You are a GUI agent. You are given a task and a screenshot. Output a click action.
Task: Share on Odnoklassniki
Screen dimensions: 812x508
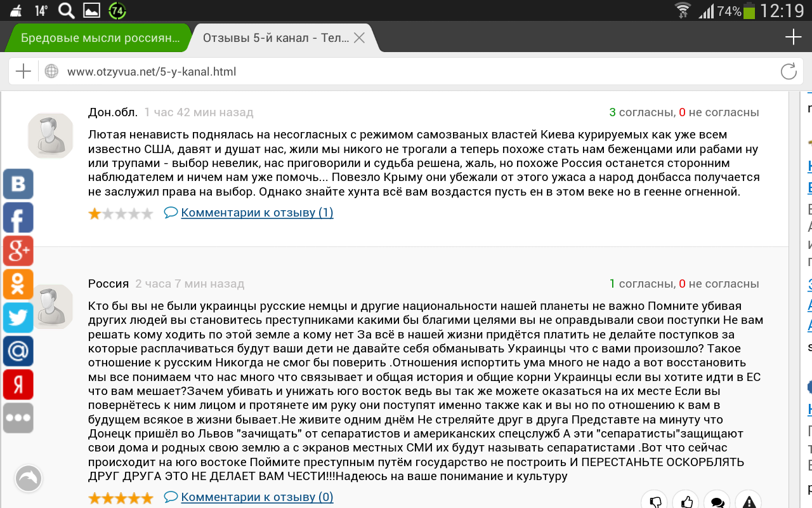pos(18,284)
